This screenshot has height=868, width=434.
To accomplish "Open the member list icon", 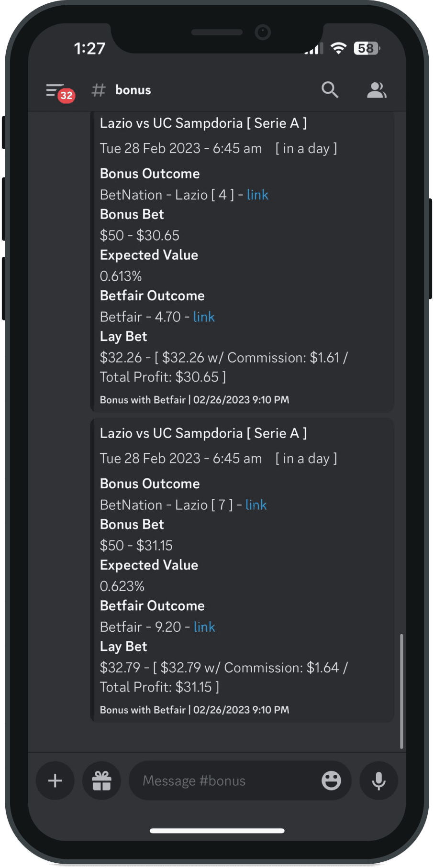I will (x=377, y=89).
